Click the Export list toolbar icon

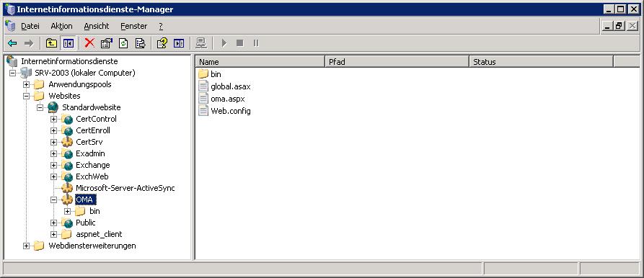pyautogui.click(x=141, y=43)
